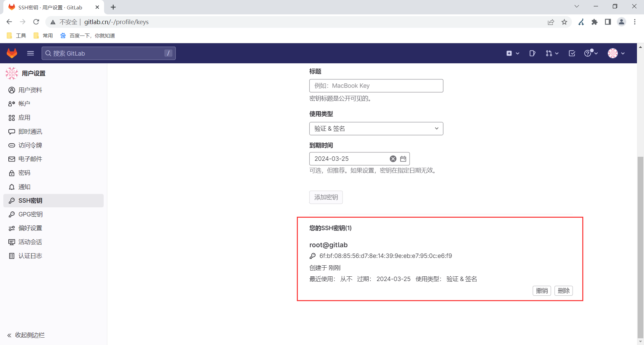Click the key fingerprint 6f:bf:08:85 text
The width and height of the screenshot is (644, 345).
coord(385,256)
